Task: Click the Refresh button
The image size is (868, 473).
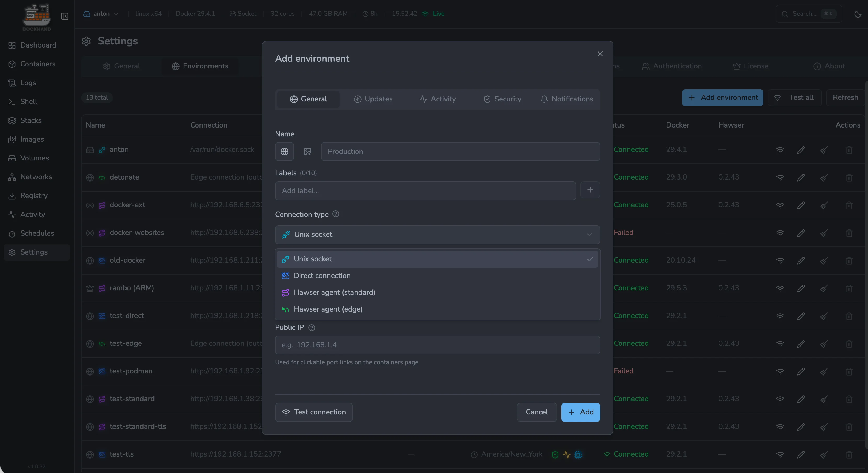Action: click(x=846, y=98)
